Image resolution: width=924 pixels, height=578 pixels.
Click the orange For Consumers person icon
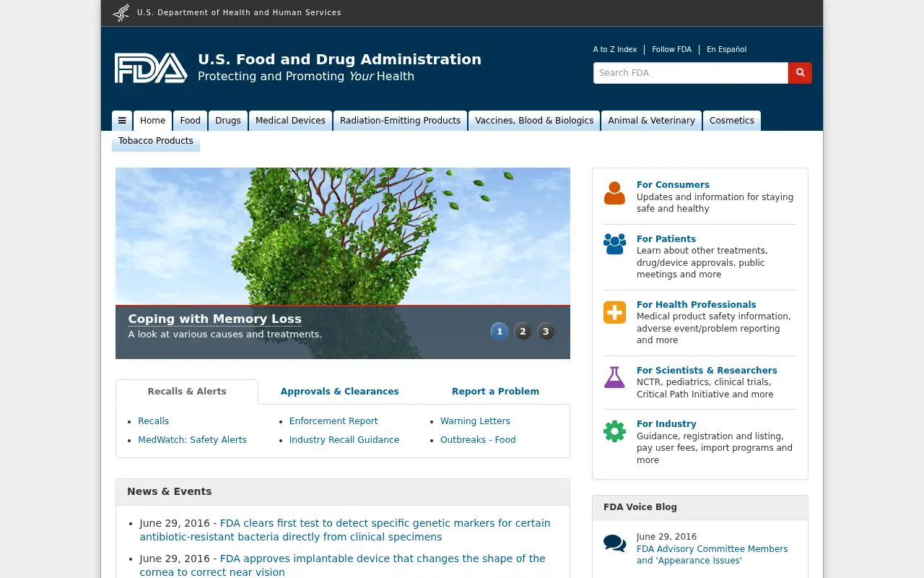pyautogui.click(x=614, y=193)
